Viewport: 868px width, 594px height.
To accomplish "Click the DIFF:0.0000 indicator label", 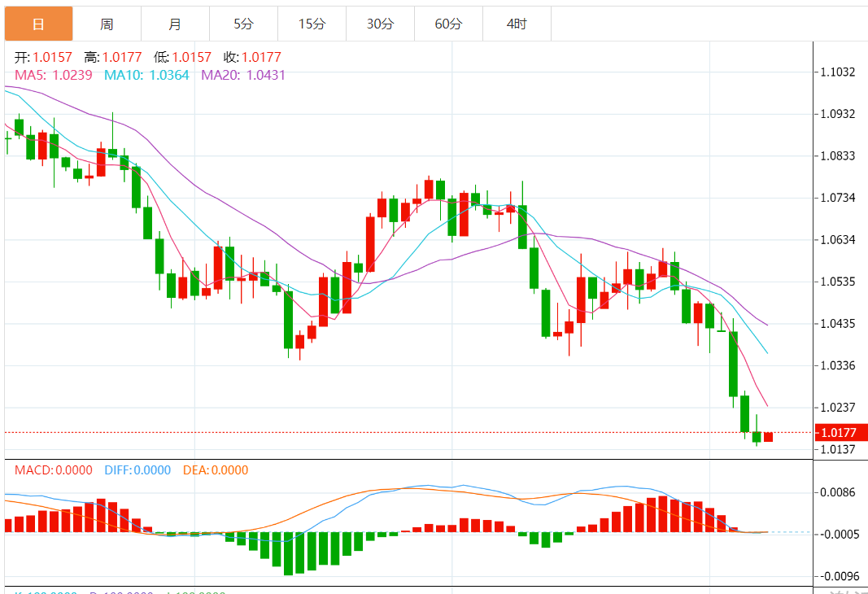I will point(137,470).
